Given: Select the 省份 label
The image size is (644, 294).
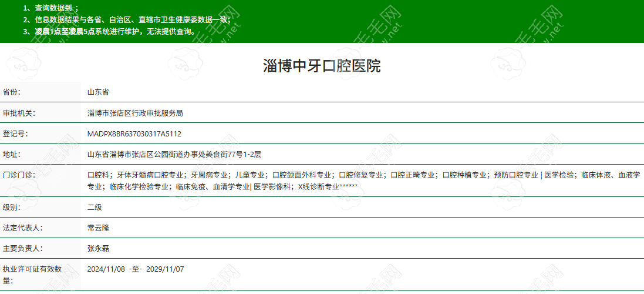Looking at the screenshot, I should point(12,92).
